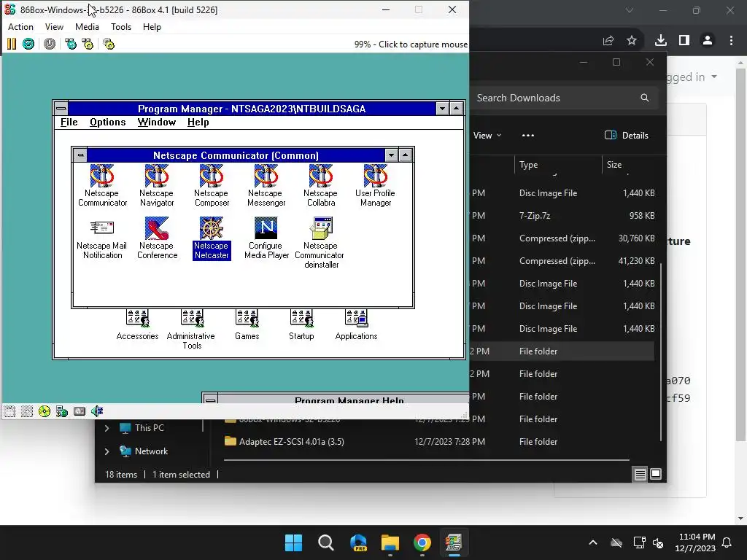Expand the This PC tree node

107,428
